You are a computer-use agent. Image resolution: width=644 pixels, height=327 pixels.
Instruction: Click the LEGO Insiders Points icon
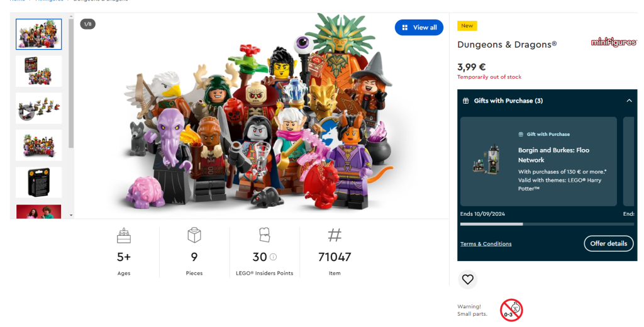click(264, 235)
